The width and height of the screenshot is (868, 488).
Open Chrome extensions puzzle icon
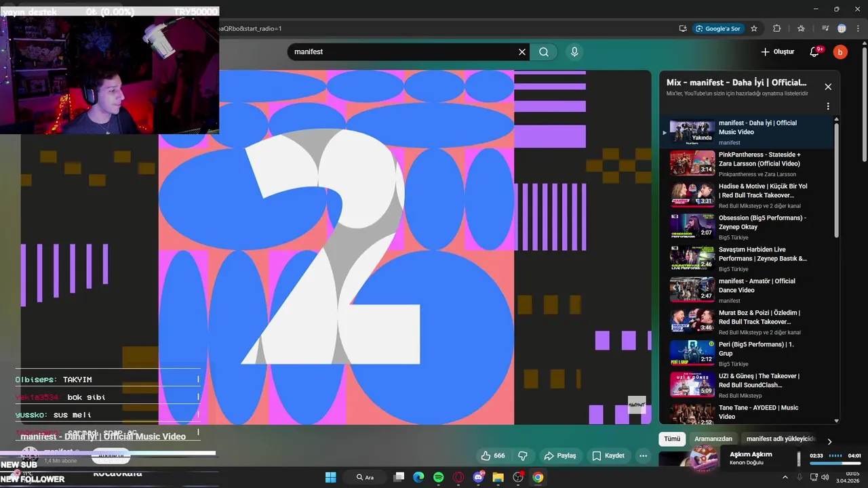pos(777,28)
